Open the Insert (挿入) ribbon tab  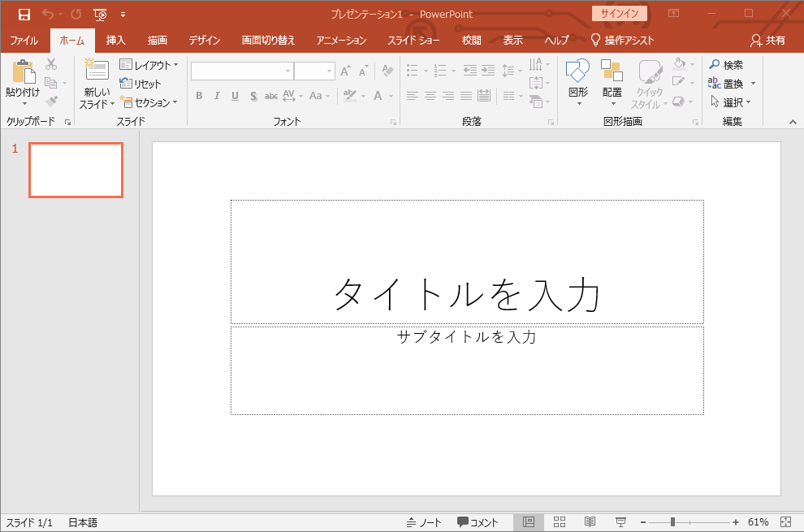(x=116, y=41)
